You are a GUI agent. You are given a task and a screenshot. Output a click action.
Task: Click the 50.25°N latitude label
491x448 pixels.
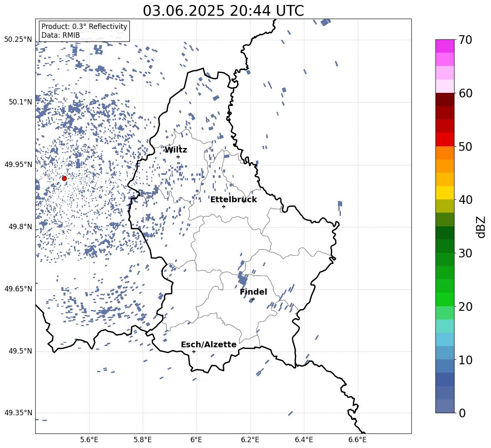pos(18,40)
